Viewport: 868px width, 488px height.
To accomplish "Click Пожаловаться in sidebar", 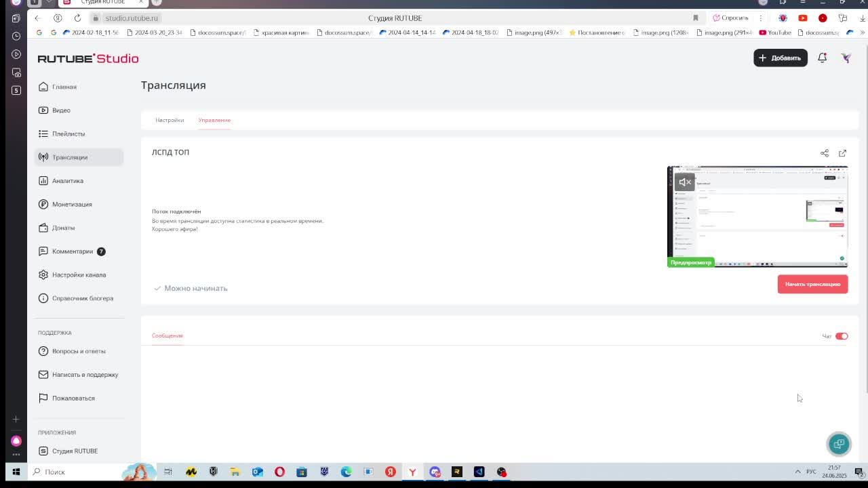I will [66, 398].
